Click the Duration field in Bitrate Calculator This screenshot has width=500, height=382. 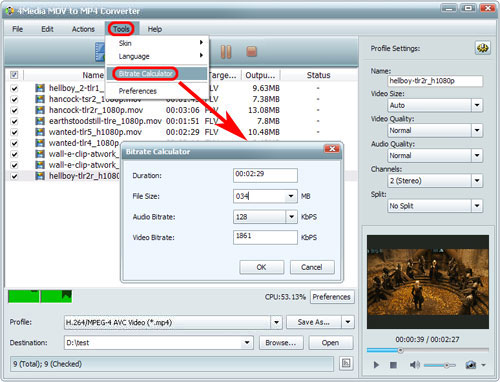[x=265, y=175]
